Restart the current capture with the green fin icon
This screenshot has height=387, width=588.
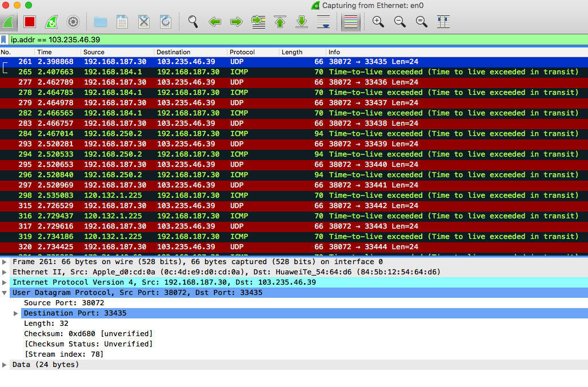[x=51, y=22]
